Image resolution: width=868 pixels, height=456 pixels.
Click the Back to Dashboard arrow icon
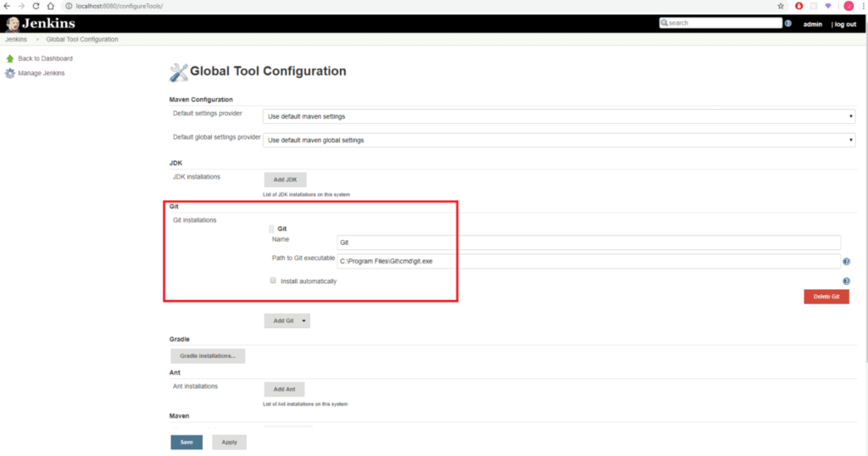point(10,58)
